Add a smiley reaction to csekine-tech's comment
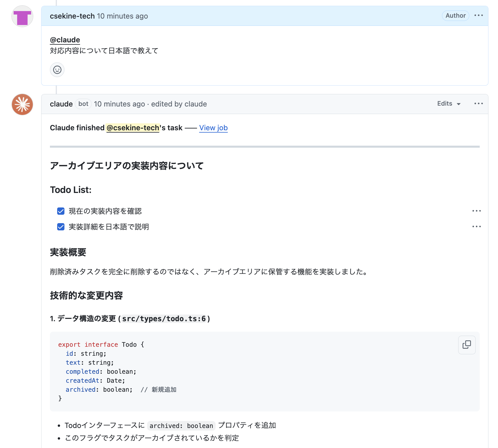498x448 pixels. (57, 70)
